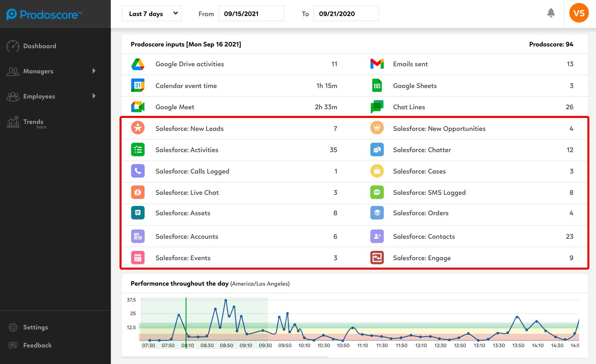Click the Salesforce Chatter icon
This screenshot has width=596, height=364.
point(377,150)
